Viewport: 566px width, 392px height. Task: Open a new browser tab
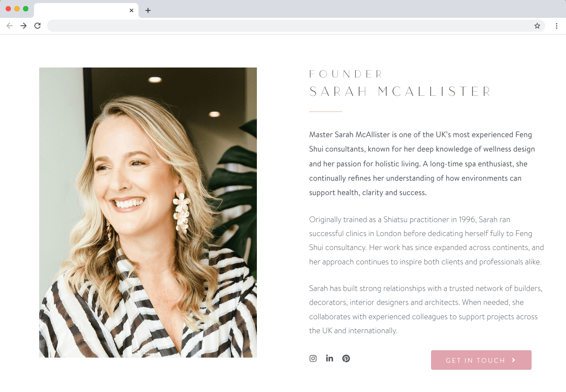148,10
